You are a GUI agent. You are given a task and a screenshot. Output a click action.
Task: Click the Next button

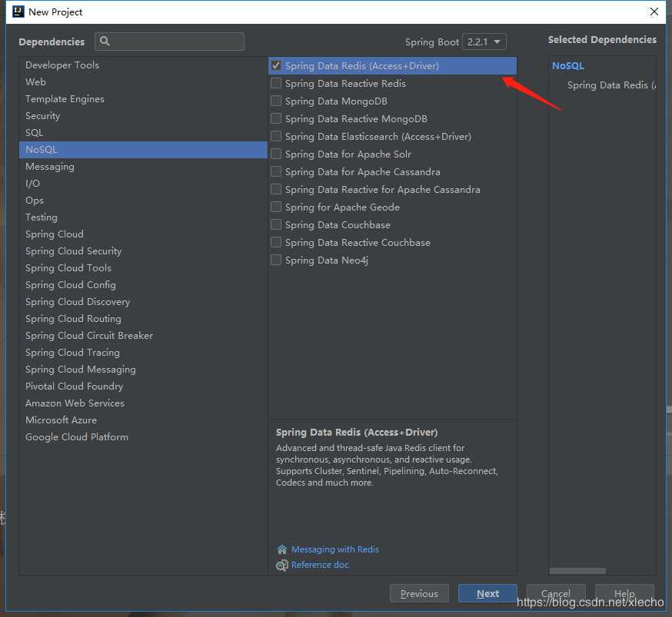click(487, 593)
